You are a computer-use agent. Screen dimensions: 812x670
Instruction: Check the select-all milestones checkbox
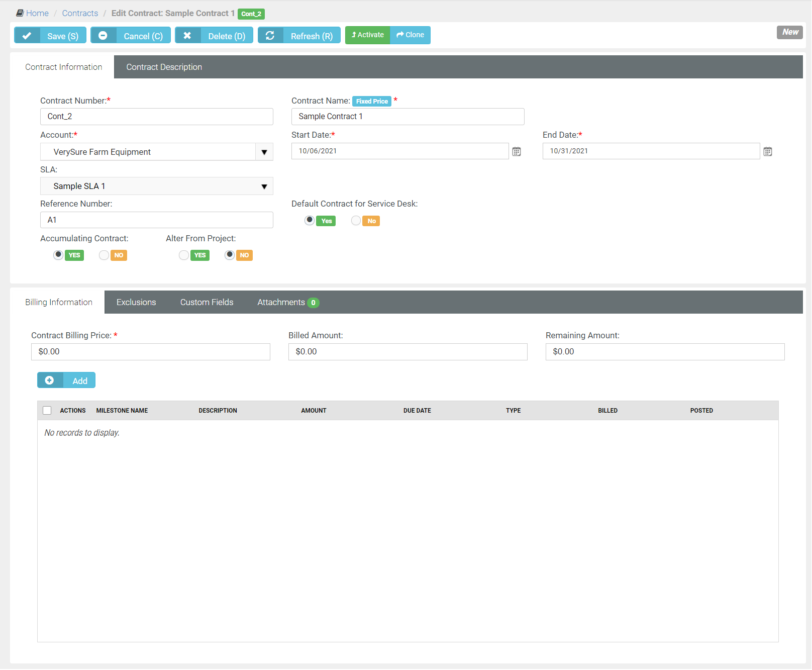[x=47, y=411]
